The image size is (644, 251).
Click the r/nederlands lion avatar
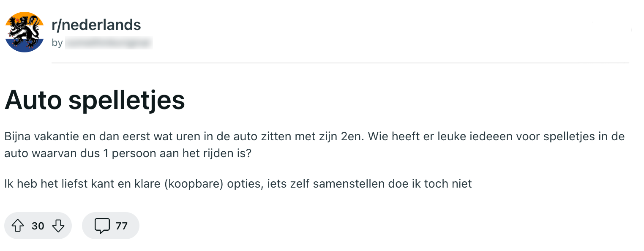point(25,32)
